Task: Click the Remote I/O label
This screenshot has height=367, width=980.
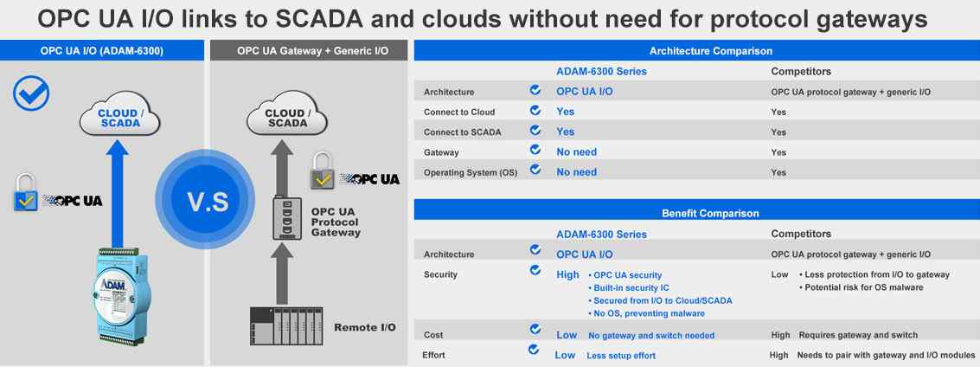Action: 364,327
